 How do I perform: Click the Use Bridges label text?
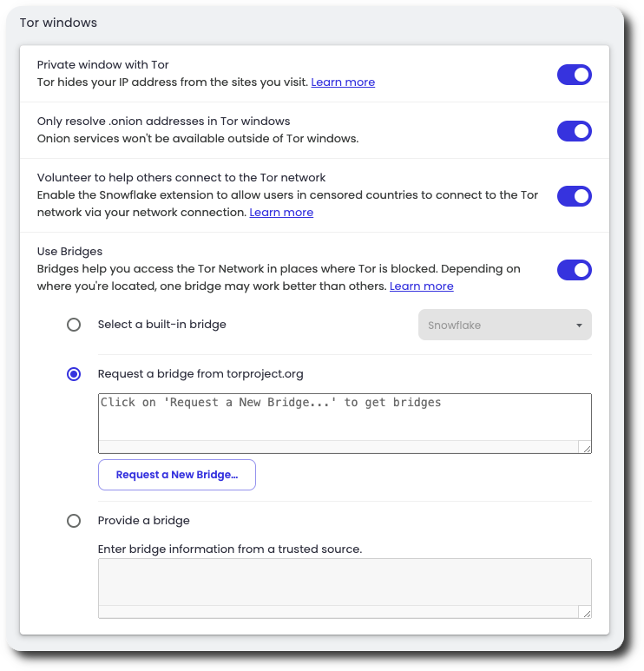[x=69, y=252]
